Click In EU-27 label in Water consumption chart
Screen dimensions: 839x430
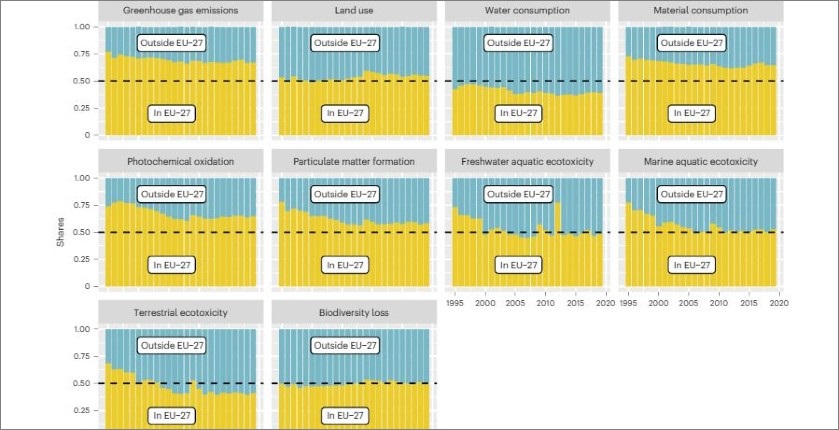(520, 113)
